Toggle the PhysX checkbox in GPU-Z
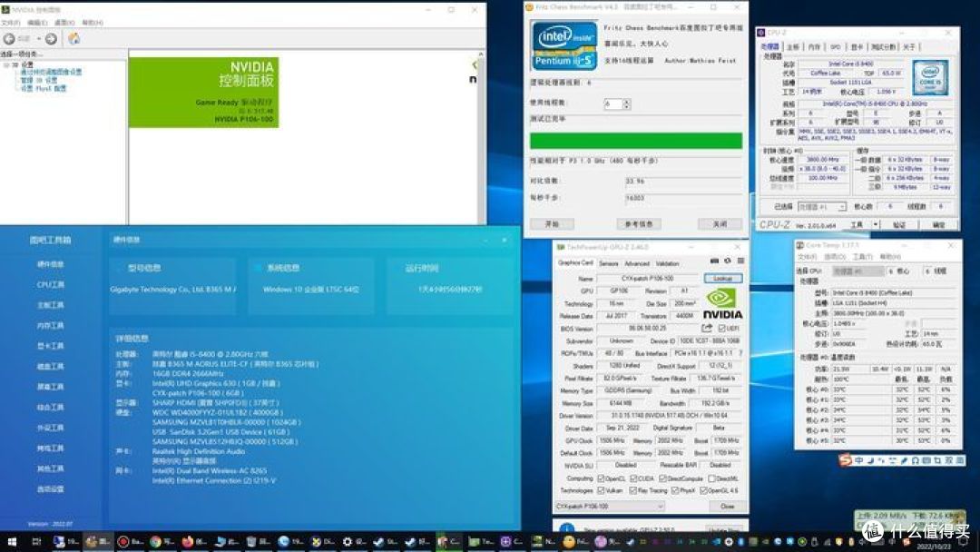 click(674, 491)
